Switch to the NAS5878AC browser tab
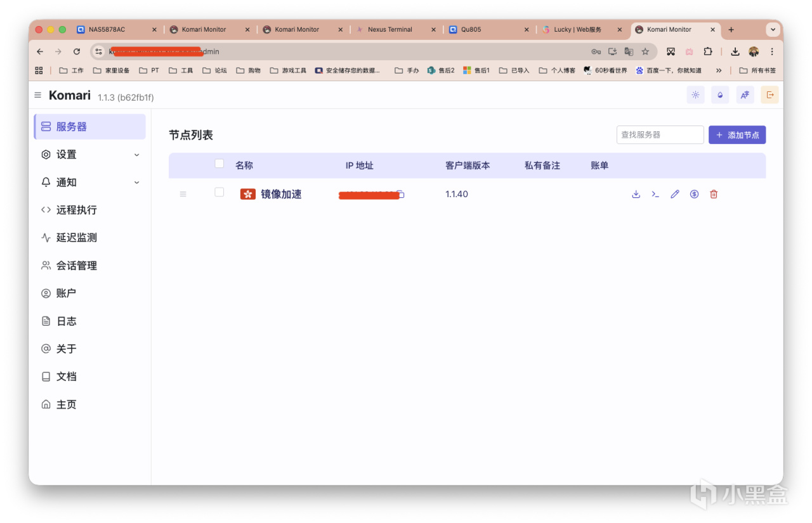The width and height of the screenshot is (812, 523). click(x=117, y=30)
